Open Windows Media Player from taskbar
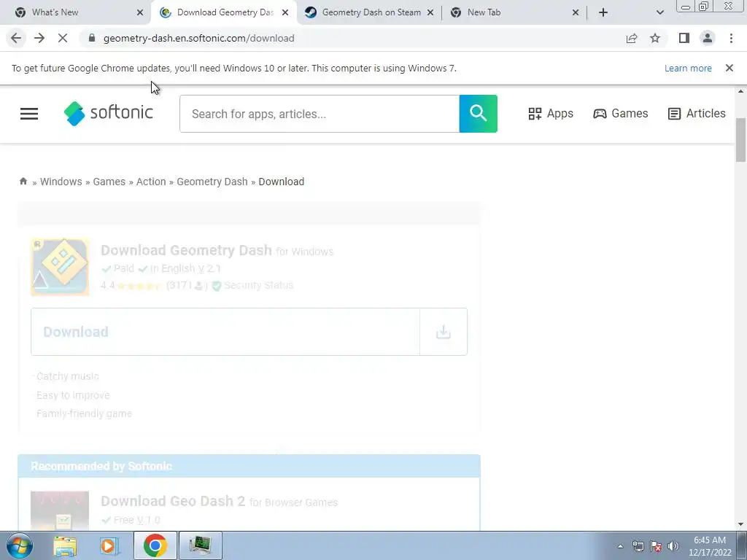This screenshot has width=747, height=560. (109, 545)
